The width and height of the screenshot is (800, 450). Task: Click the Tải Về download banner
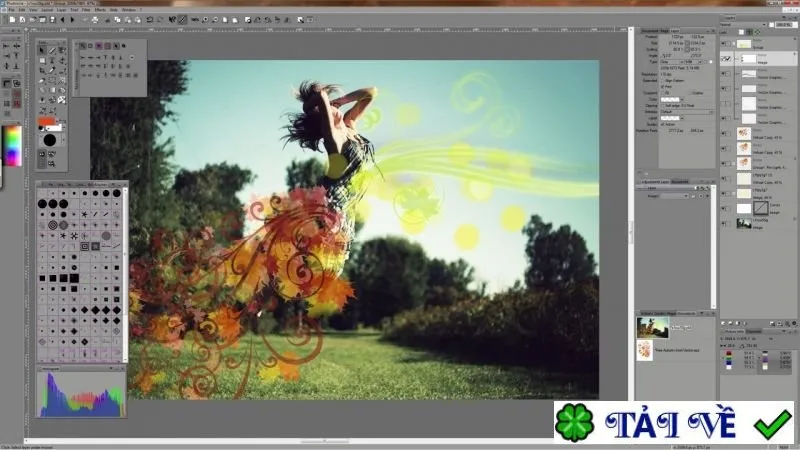(674, 422)
